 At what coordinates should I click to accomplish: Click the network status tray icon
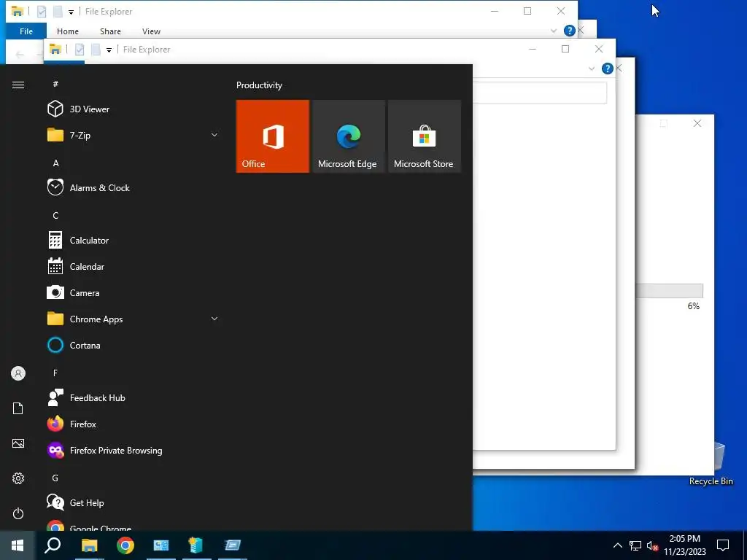click(635, 545)
